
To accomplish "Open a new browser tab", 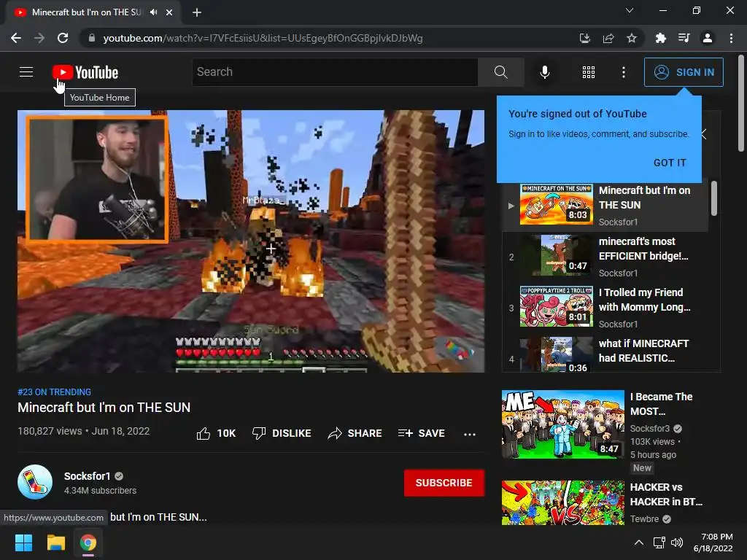I will [197, 12].
